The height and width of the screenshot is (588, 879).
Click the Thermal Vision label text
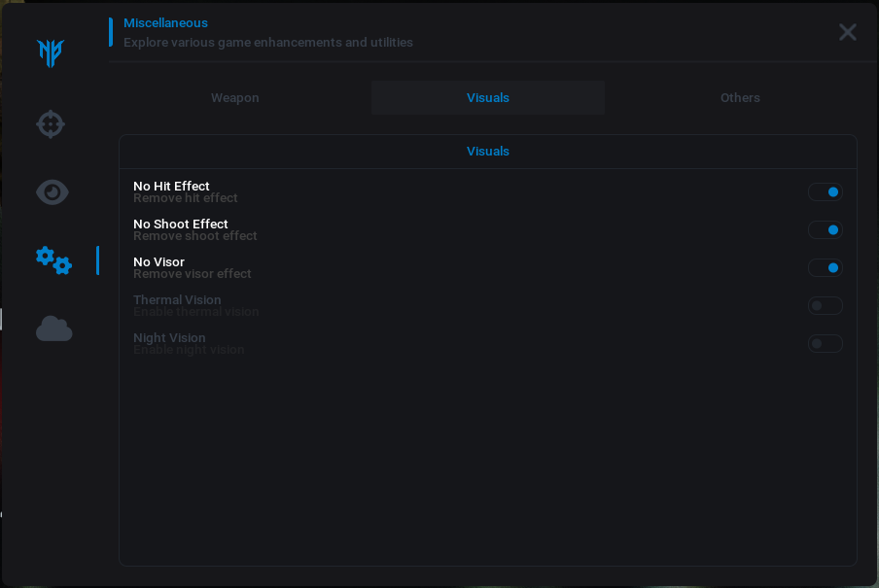[177, 300]
